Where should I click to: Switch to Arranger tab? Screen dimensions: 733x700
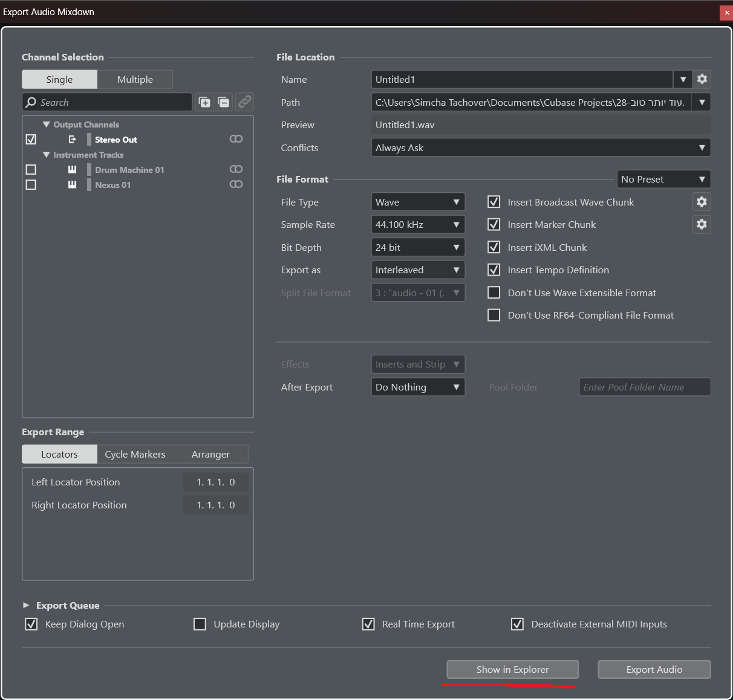click(210, 454)
